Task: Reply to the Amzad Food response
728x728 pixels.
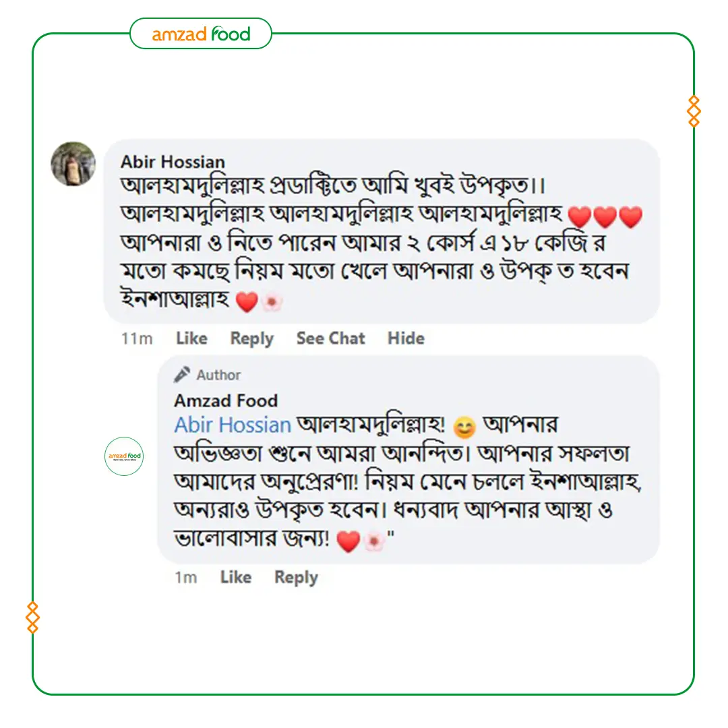Action: [x=296, y=578]
